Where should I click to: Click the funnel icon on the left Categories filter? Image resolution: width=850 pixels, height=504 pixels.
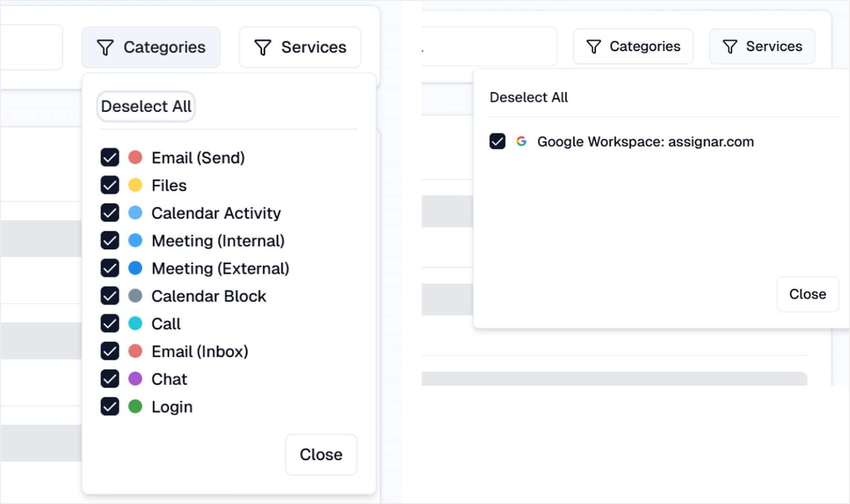pos(105,48)
